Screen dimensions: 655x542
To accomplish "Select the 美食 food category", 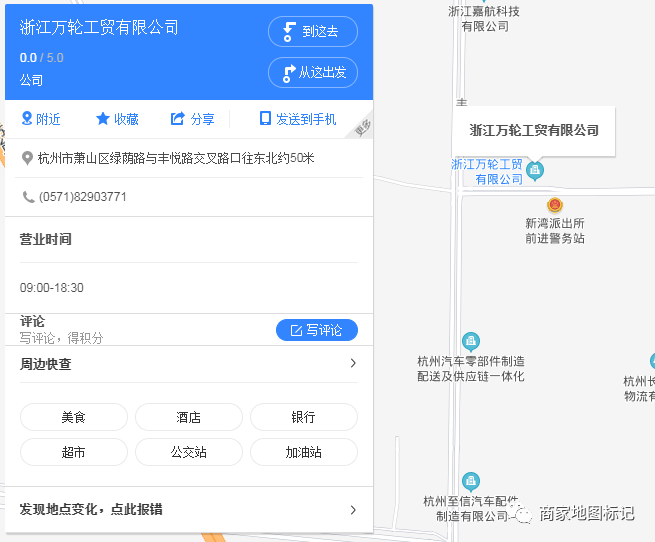I will pyautogui.click(x=74, y=417).
